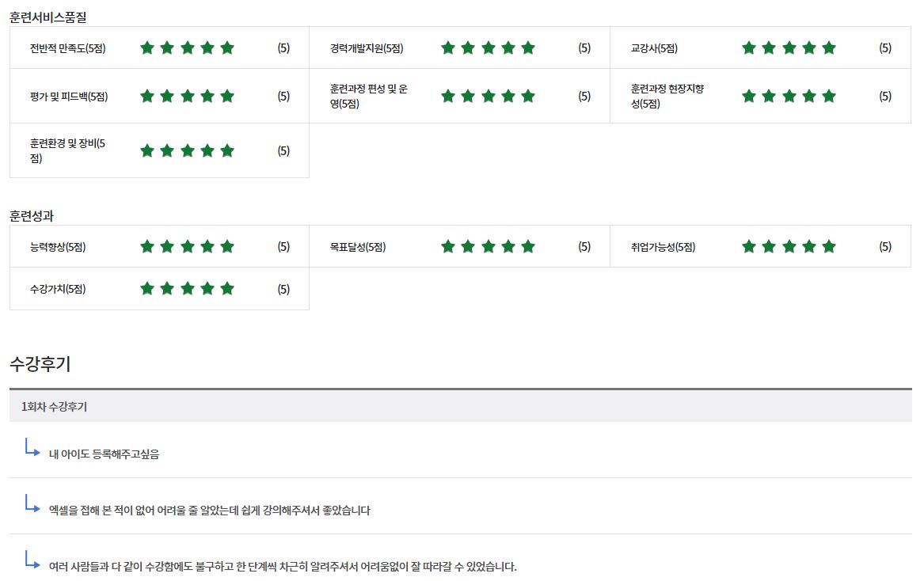The height and width of the screenshot is (581, 924).
Task: Click third star of 목표달성 rating
Action: pyautogui.click(x=488, y=247)
